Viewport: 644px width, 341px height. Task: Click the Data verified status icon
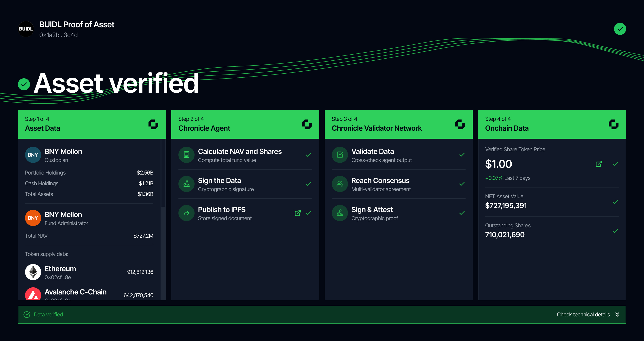coord(27,315)
